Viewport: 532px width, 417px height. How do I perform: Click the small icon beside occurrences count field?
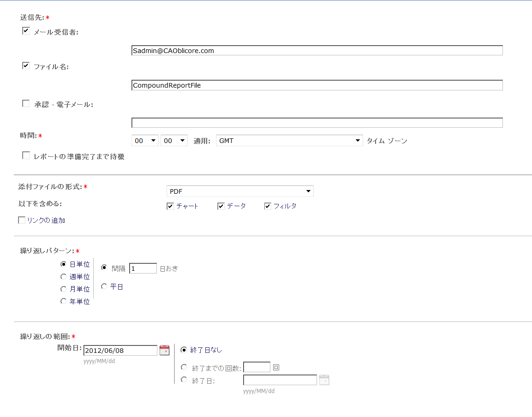[276, 368]
